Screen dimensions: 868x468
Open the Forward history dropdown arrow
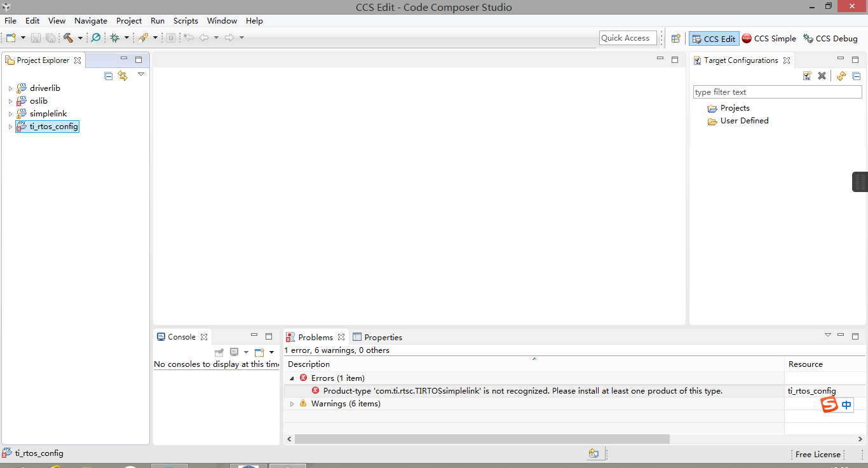(x=241, y=38)
